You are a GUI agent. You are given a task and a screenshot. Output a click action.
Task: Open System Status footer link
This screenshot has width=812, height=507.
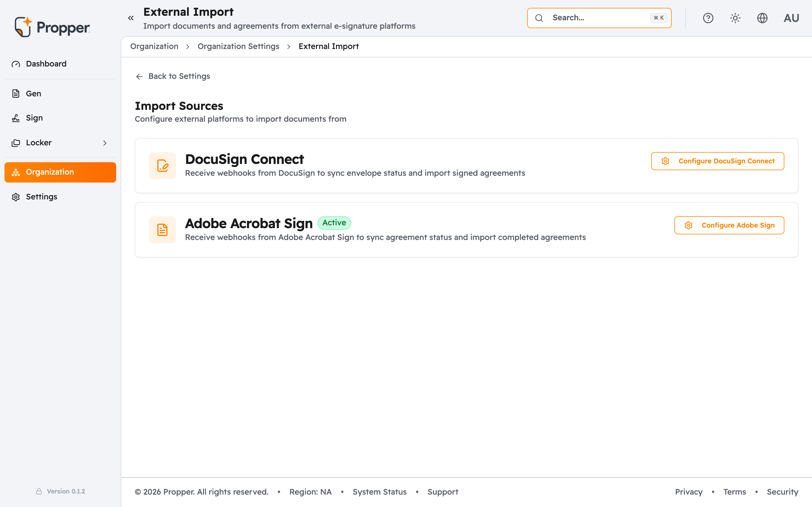379,492
